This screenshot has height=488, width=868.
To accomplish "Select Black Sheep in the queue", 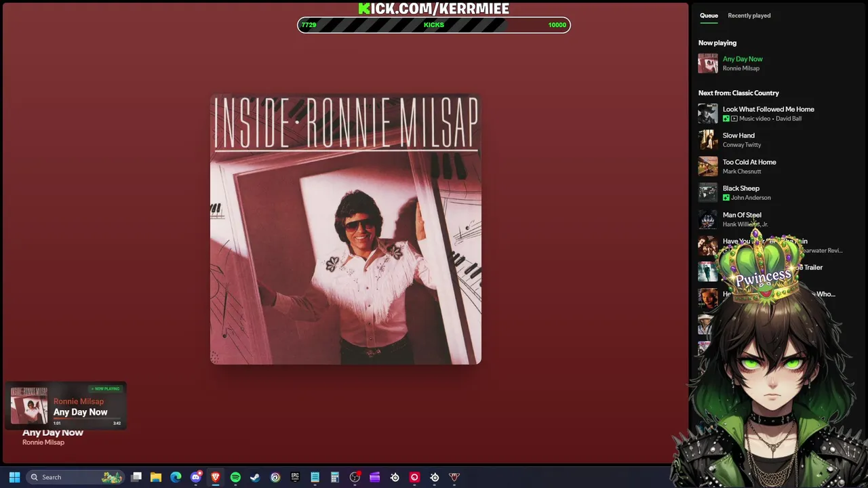I will 741,188.
